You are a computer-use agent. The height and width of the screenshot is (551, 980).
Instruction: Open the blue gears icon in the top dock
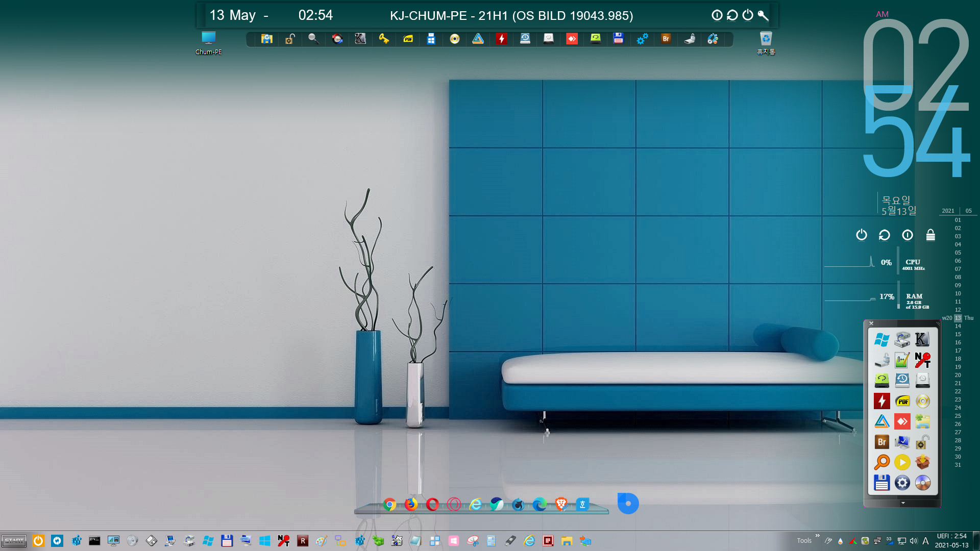pos(642,39)
